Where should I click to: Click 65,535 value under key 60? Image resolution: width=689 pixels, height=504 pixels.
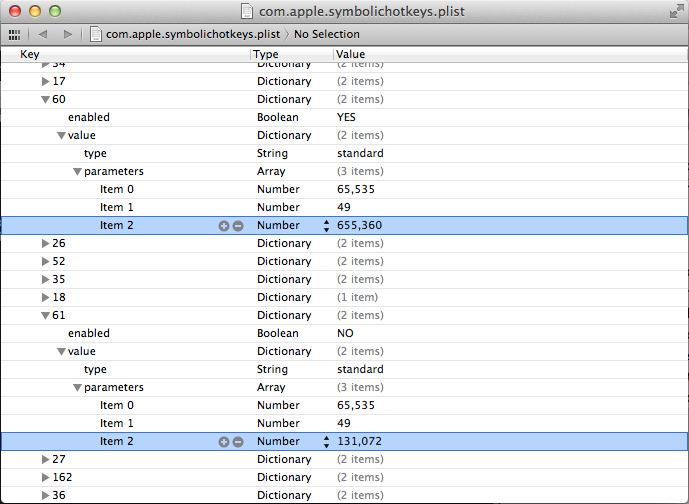click(x=356, y=189)
